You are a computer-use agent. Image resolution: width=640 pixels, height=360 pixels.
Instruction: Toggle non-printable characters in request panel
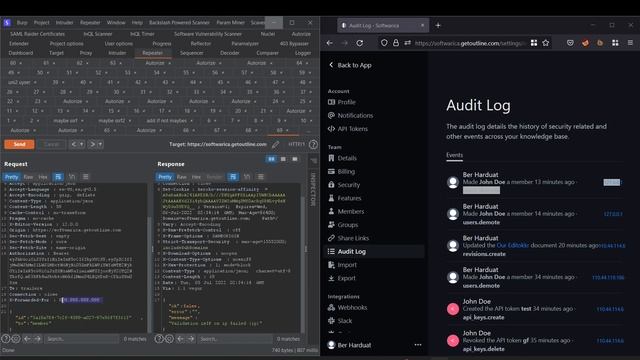[x=72, y=177]
